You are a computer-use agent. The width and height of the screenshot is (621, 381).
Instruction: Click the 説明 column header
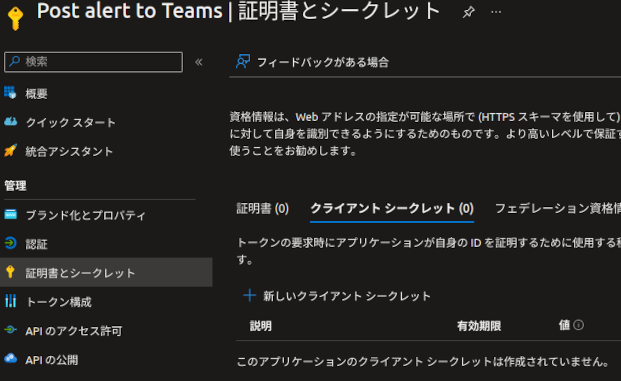click(261, 326)
